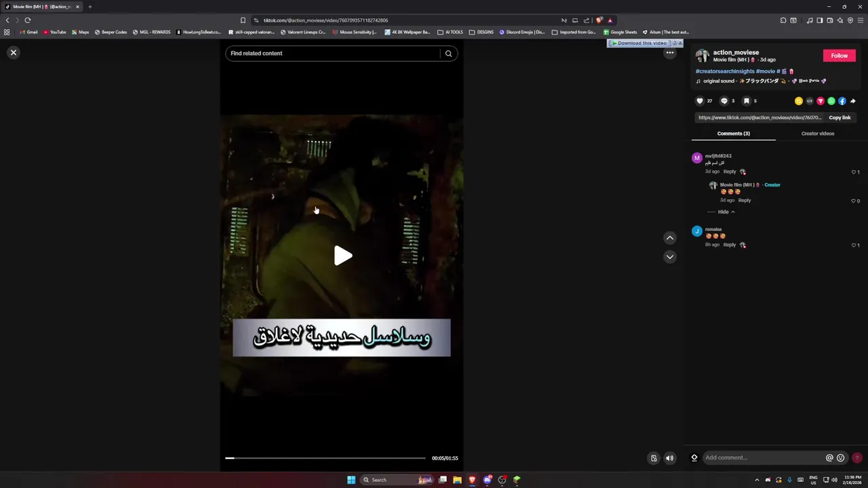Image resolution: width=868 pixels, height=488 pixels.
Task: Save the video with the bookmark icon
Action: (747, 101)
